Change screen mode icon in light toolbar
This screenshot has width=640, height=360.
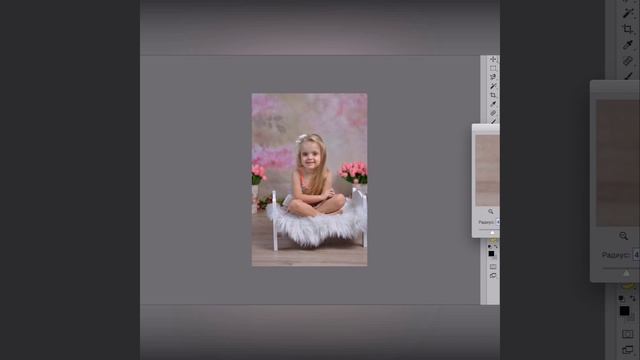pyautogui.click(x=493, y=276)
